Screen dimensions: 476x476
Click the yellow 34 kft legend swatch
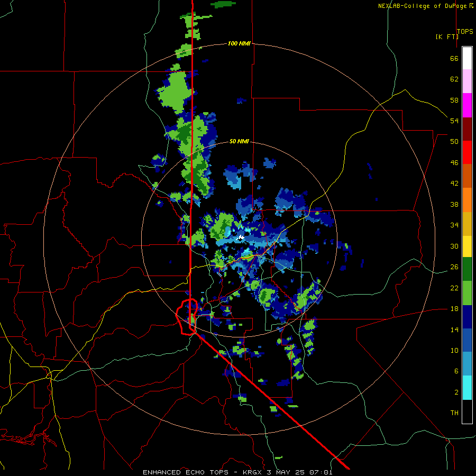coord(467,246)
